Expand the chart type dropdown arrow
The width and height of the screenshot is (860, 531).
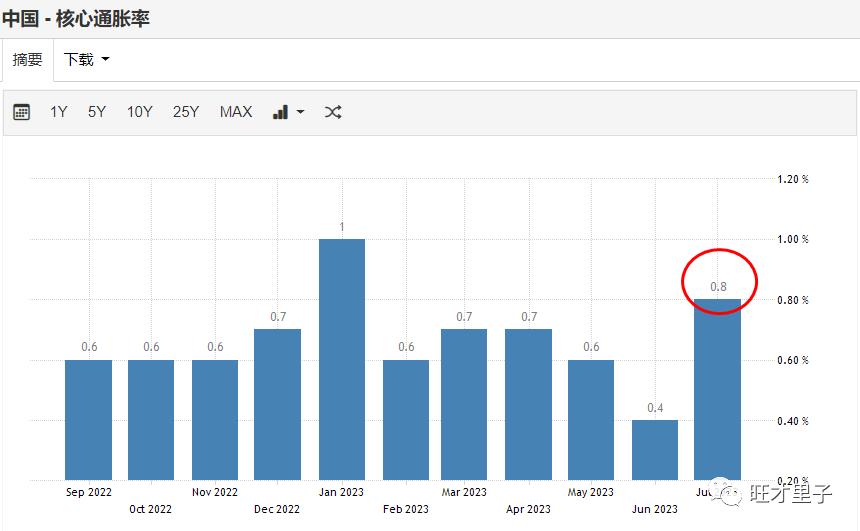(x=300, y=112)
